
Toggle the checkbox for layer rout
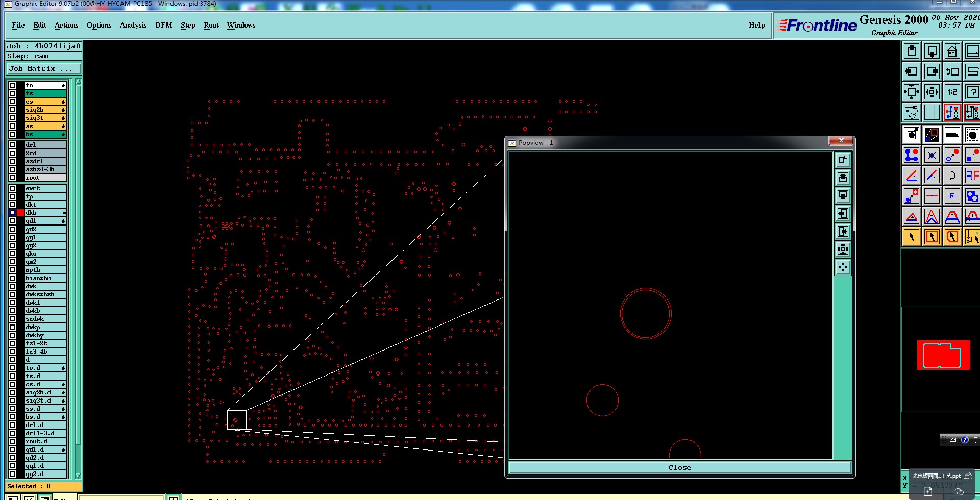click(x=12, y=178)
